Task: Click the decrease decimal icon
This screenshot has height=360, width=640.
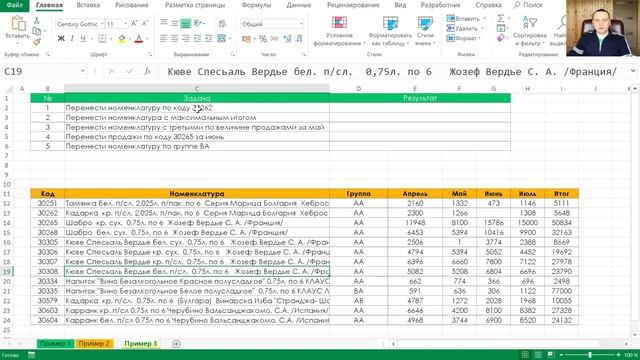Action: point(299,39)
